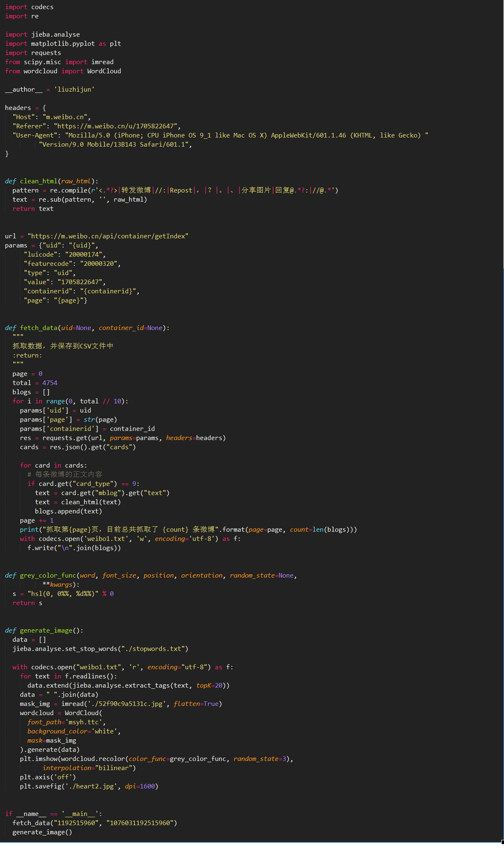The width and height of the screenshot is (504, 852).
Task: Click the "if __name__ == '__main__':" line
Action: 53,814
